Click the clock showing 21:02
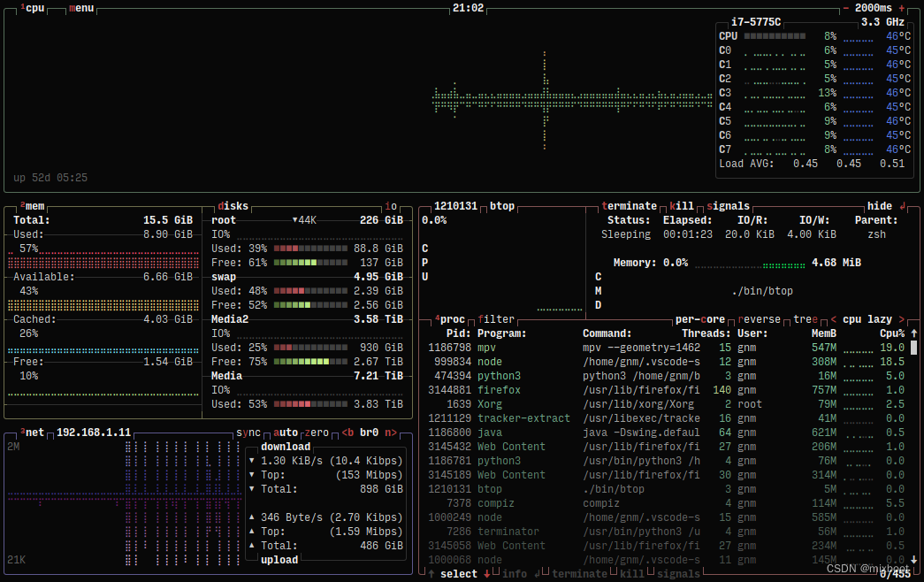Viewport: 924px width, 582px height. tap(468, 8)
